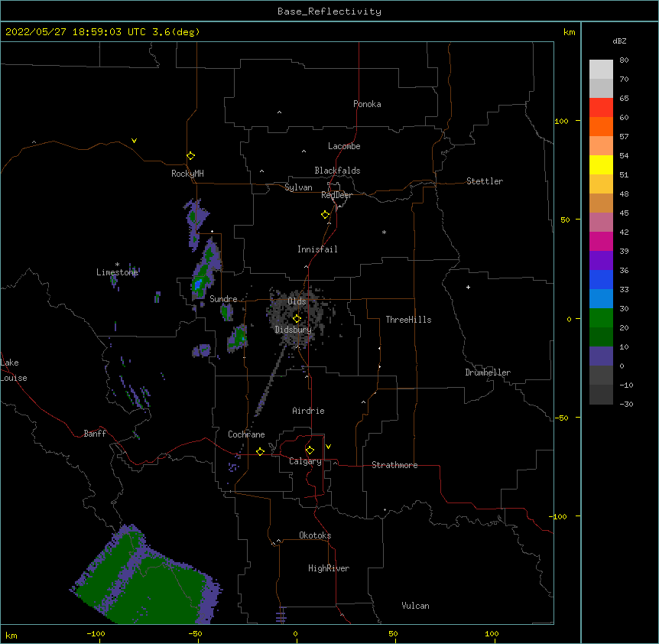Image resolution: width=659 pixels, height=644 pixels.
Task: Select the yellow diamond marker south of RedDeer
Action: [326, 215]
